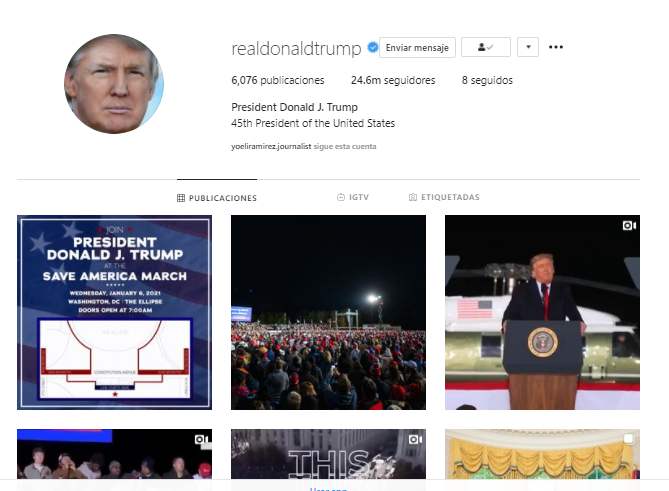
Task: Click carousel icon on yellow curtain post
Action: 628,439
